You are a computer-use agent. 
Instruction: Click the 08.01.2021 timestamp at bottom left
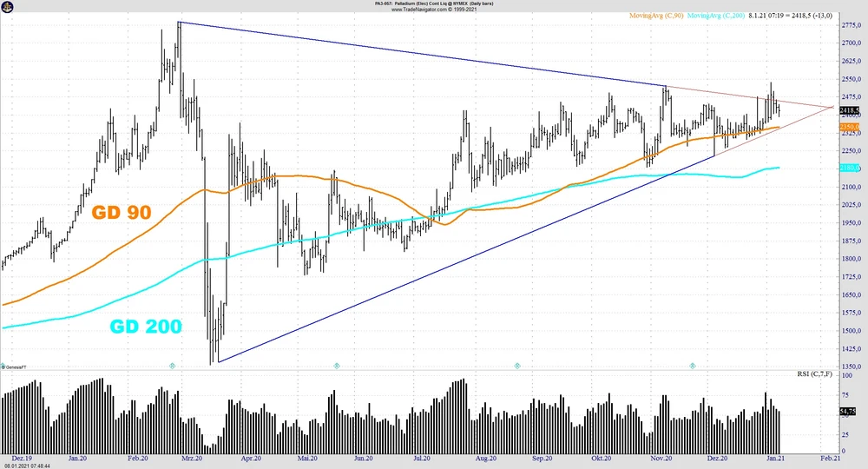(25, 466)
